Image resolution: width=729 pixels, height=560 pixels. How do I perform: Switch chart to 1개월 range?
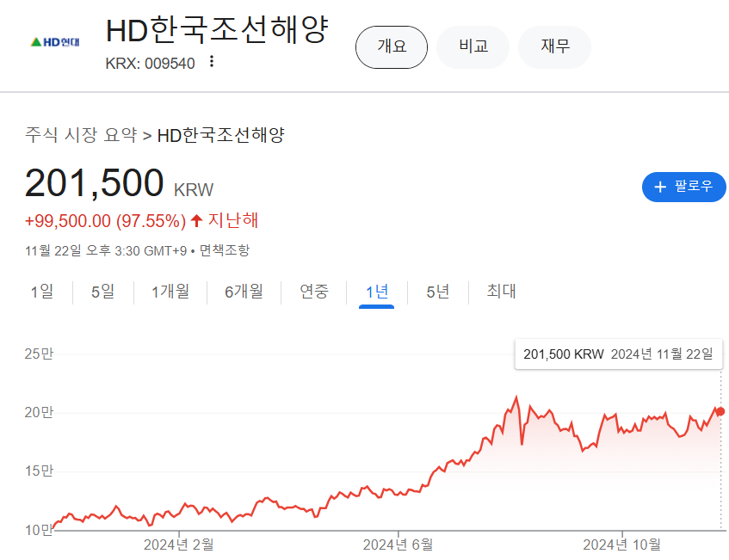point(170,292)
